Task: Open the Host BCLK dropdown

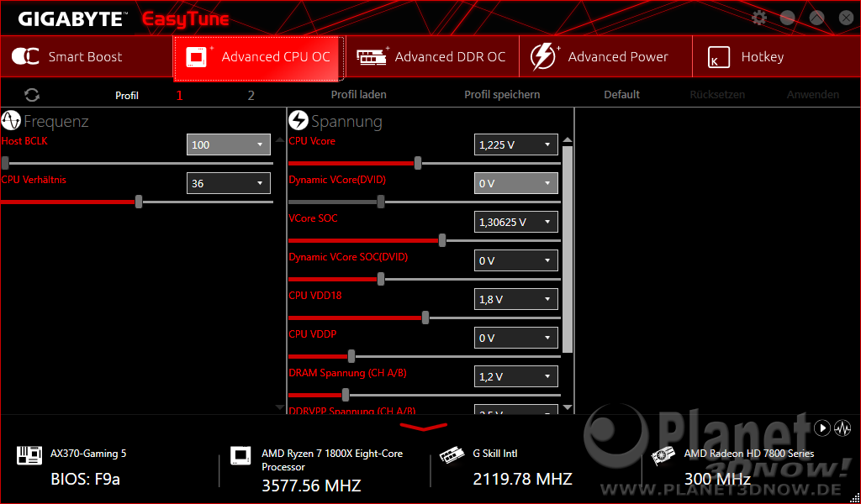Action: point(229,144)
